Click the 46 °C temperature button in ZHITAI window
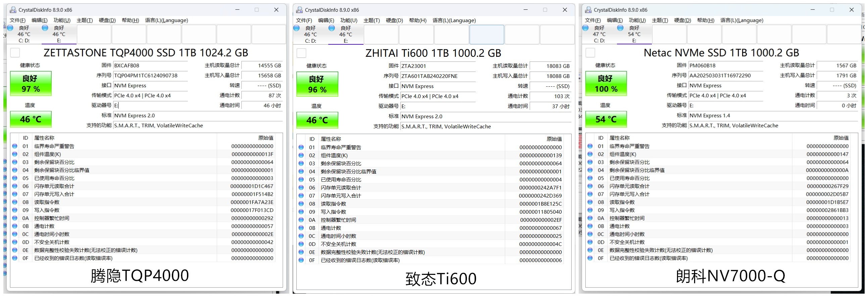Image resolution: width=868 pixels, height=297 pixels. pos(317,120)
